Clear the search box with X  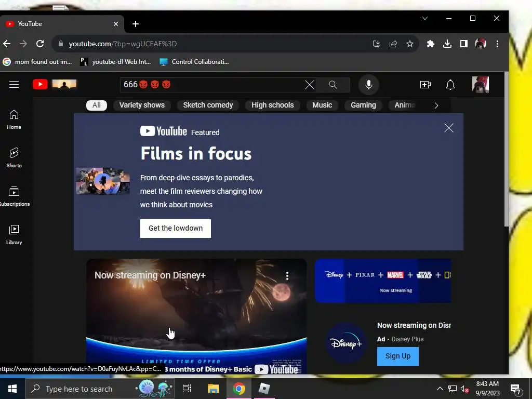coord(310,85)
